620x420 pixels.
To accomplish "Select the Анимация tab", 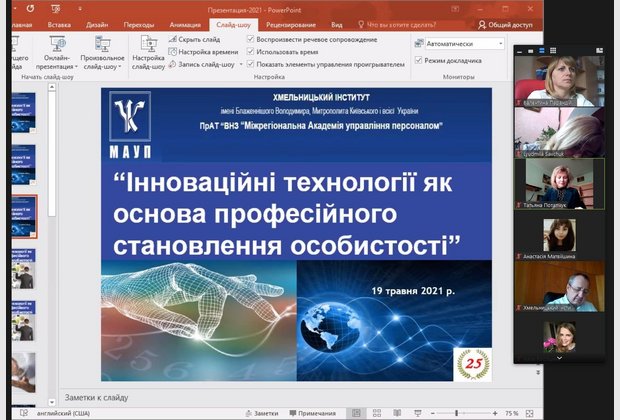I will [x=185, y=25].
